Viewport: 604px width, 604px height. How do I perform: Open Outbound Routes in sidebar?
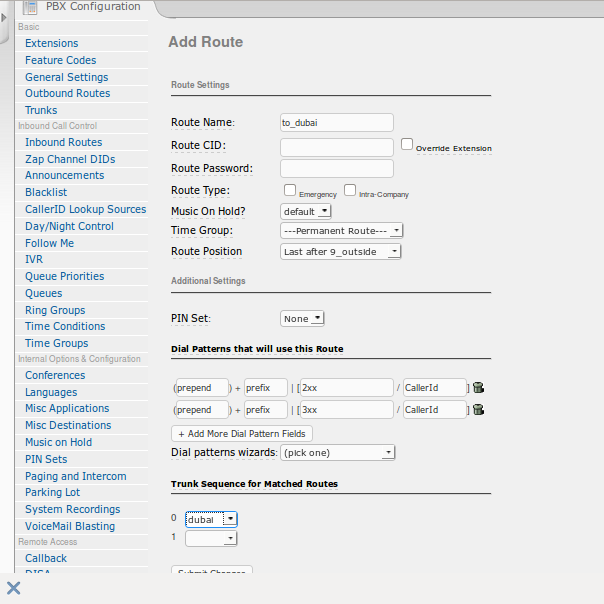coord(68,93)
